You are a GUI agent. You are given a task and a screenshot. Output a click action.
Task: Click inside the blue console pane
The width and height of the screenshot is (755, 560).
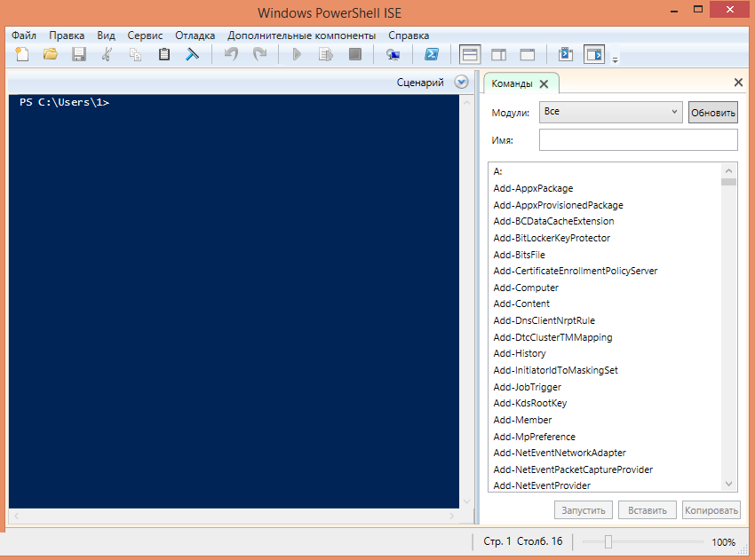coord(234,302)
